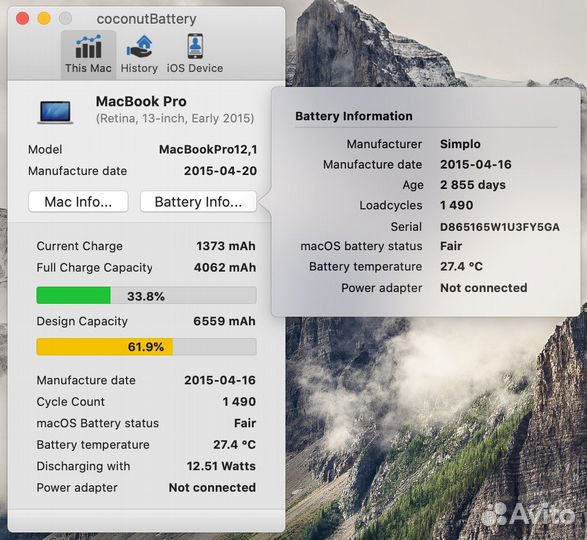
Task: Open the This Mac tab icon
Action: (88, 47)
